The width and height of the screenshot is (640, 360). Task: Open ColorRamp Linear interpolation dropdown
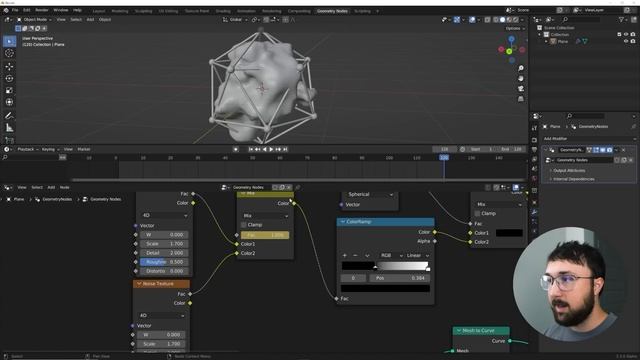(418, 256)
